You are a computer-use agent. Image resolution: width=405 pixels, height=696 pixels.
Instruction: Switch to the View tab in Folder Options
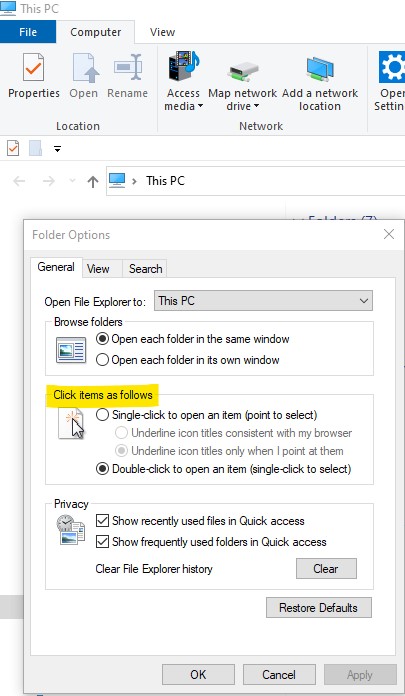pyautogui.click(x=98, y=269)
